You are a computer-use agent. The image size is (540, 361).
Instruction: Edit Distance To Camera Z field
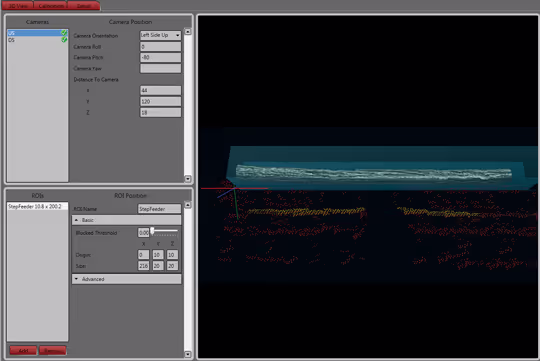(x=160, y=112)
